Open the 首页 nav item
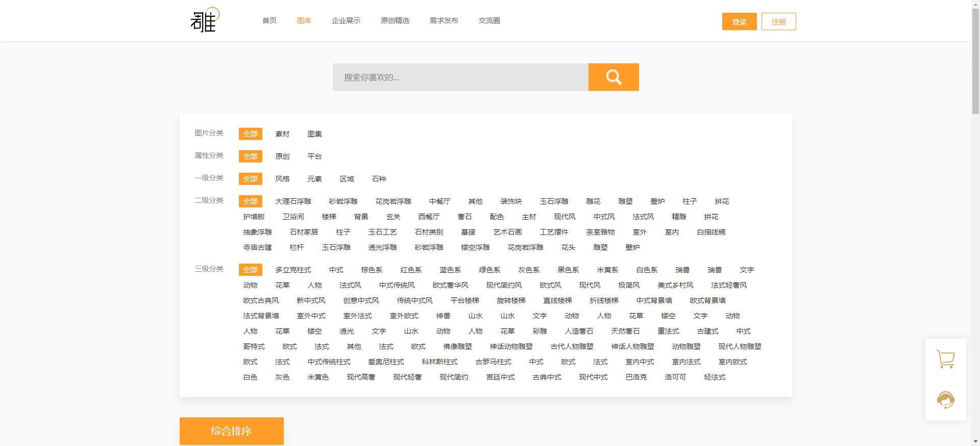Screen dimensions: 980x446 (x=269, y=20)
